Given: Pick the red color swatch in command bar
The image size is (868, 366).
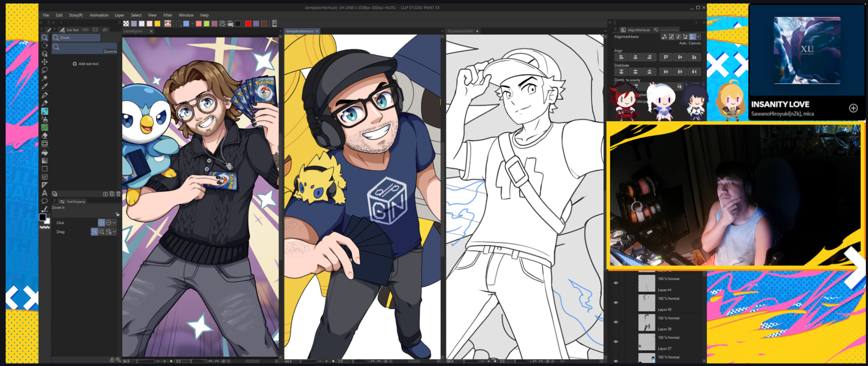Looking at the screenshot, I should pos(248,23).
